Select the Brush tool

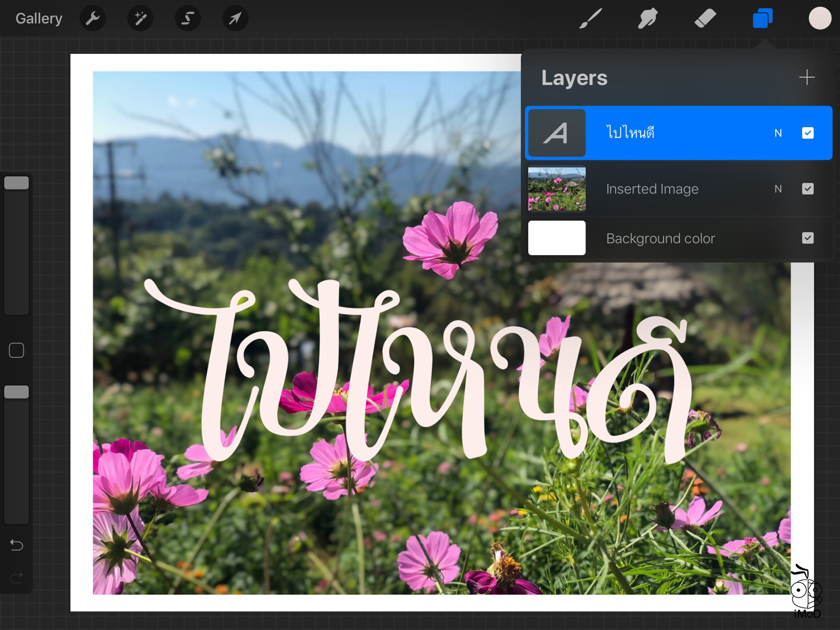pos(591,18)
